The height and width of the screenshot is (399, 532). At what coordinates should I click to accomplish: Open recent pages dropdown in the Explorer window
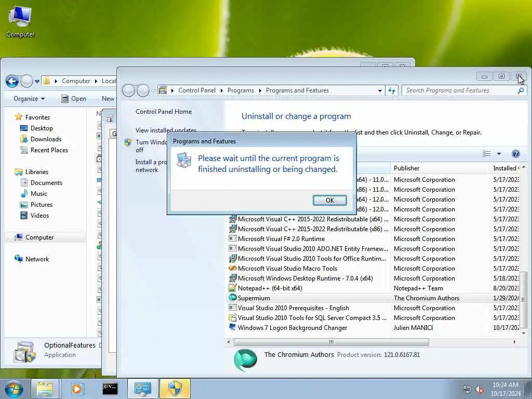pos(37,82)
